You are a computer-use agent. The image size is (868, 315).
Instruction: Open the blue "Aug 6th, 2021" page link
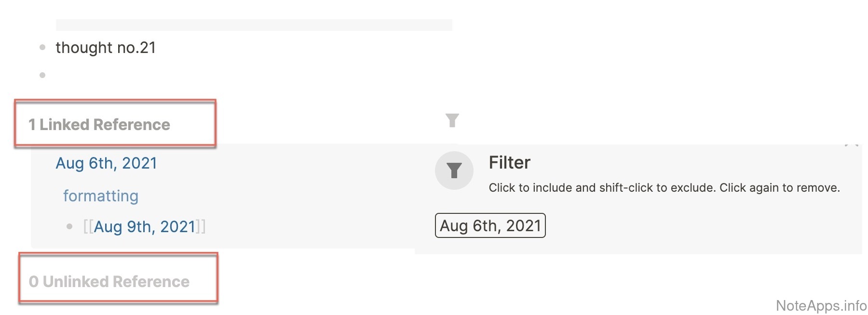[x=106, y=163]
